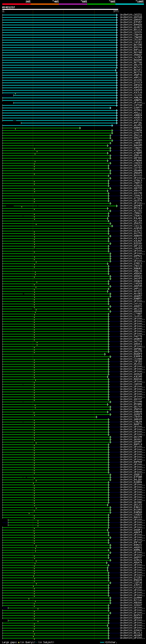146x644 pixels.
Task: Select hit UniRef100_B4FCW1
Action: [x=131, y=123]
